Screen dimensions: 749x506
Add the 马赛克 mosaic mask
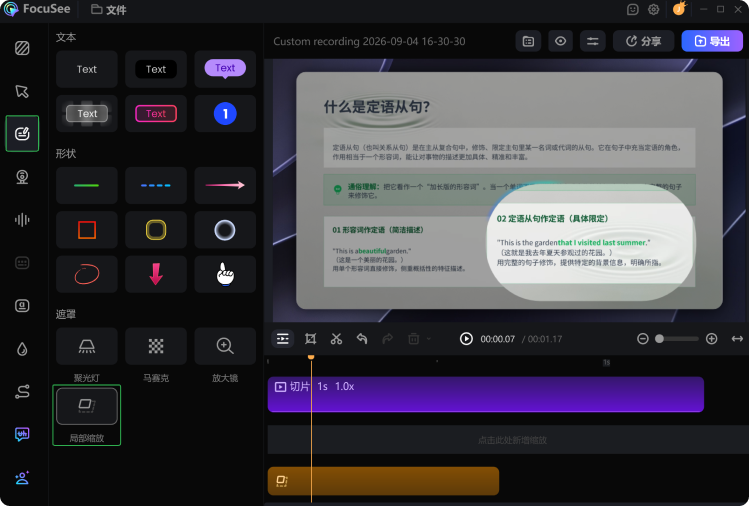point(156,346)
